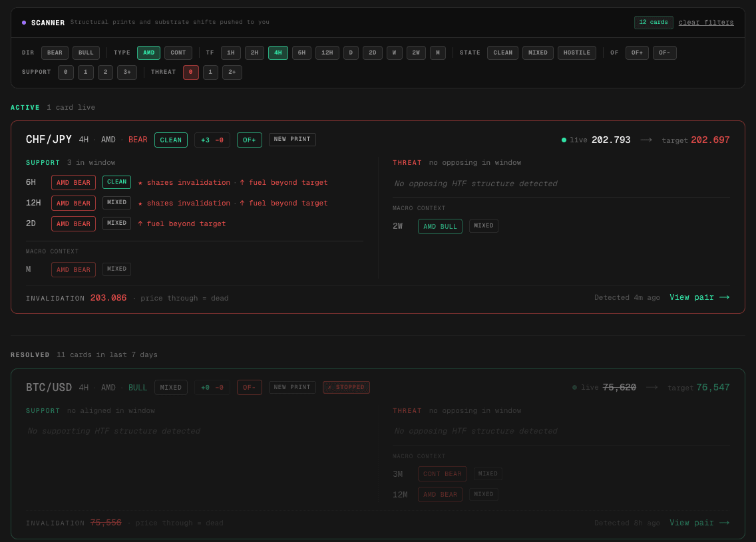Select the 1H timeframe filter
Viewport: 756px width, 542px height.
[230, 53]
